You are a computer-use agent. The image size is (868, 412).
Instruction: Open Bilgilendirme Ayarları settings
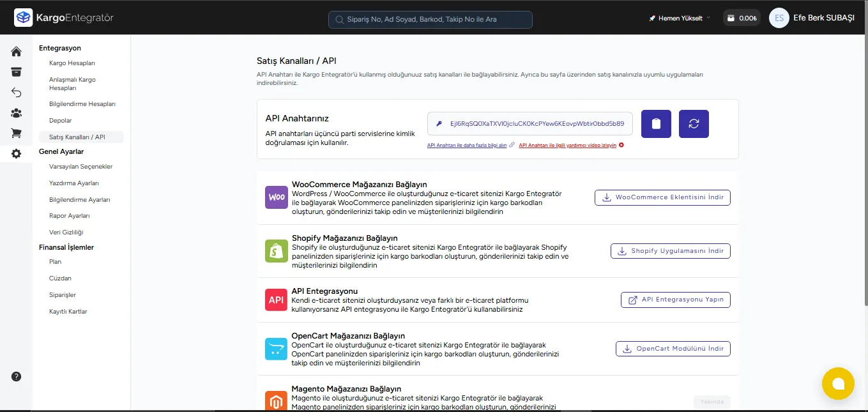point(80,200)
